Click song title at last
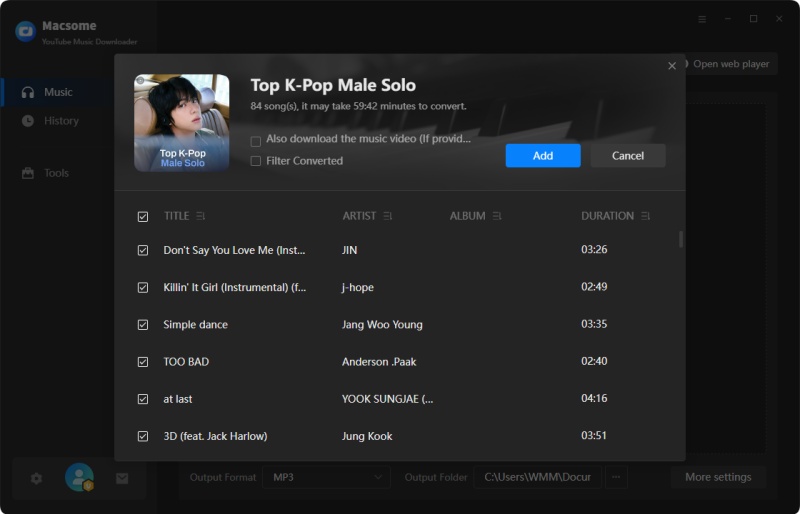Image resolution: width=800 pixels, height=514 pixels. click(178, 399)
